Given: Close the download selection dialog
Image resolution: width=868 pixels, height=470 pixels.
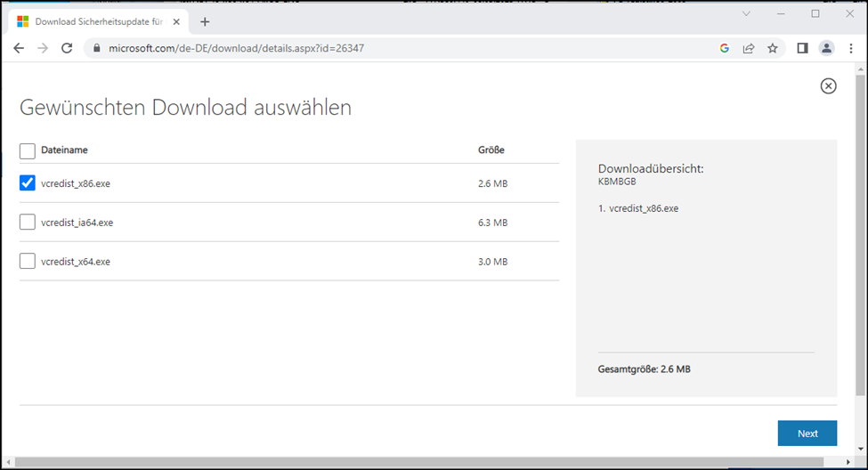Looking at the screenshot, I should (x=828, y=85).
